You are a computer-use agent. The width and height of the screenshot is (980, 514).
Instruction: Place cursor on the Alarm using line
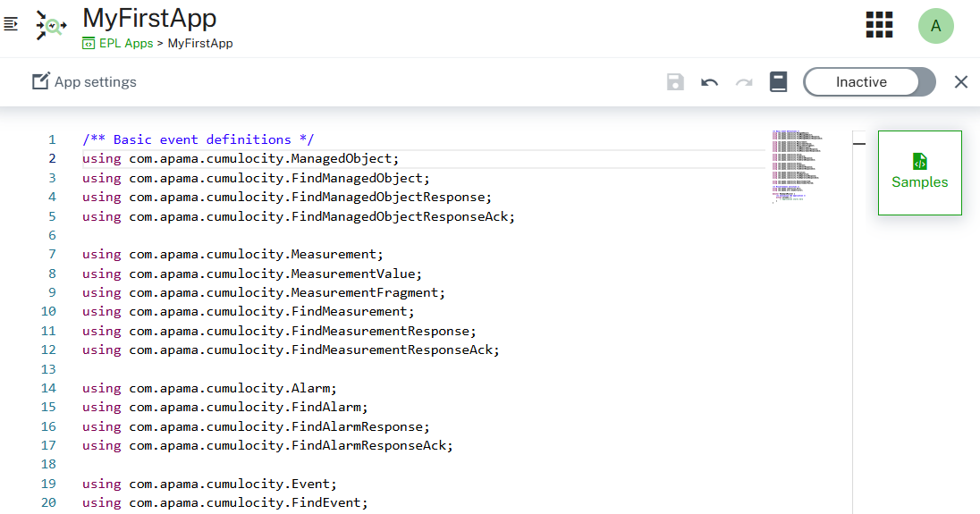pos(209,388)
